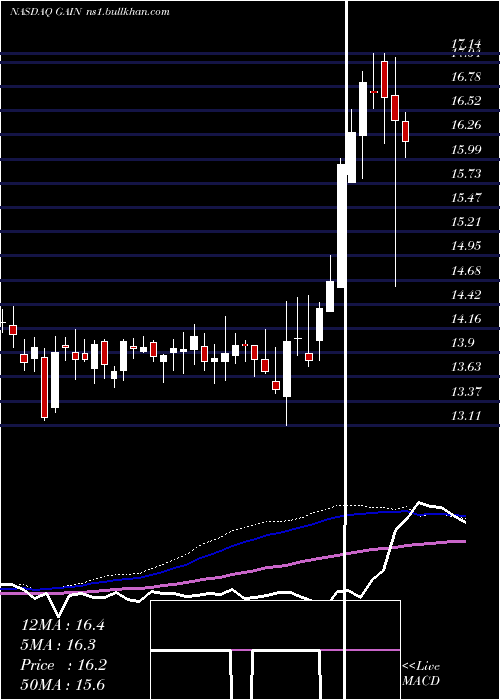Viewport: 500px width, 700px height.
Task: Click the 15.21 price axis label
Action: point(466,222)
